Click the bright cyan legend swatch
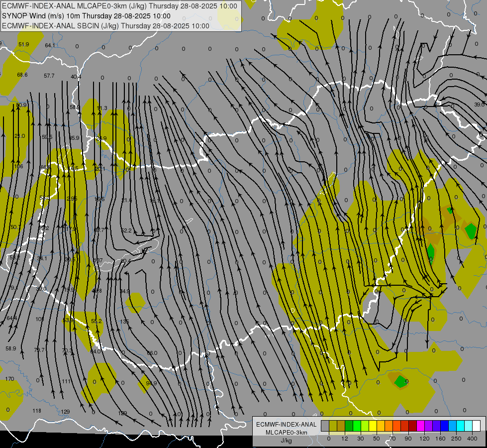This screenshot has height=448, width=487. pyautogui.click(x=461, y=426)
